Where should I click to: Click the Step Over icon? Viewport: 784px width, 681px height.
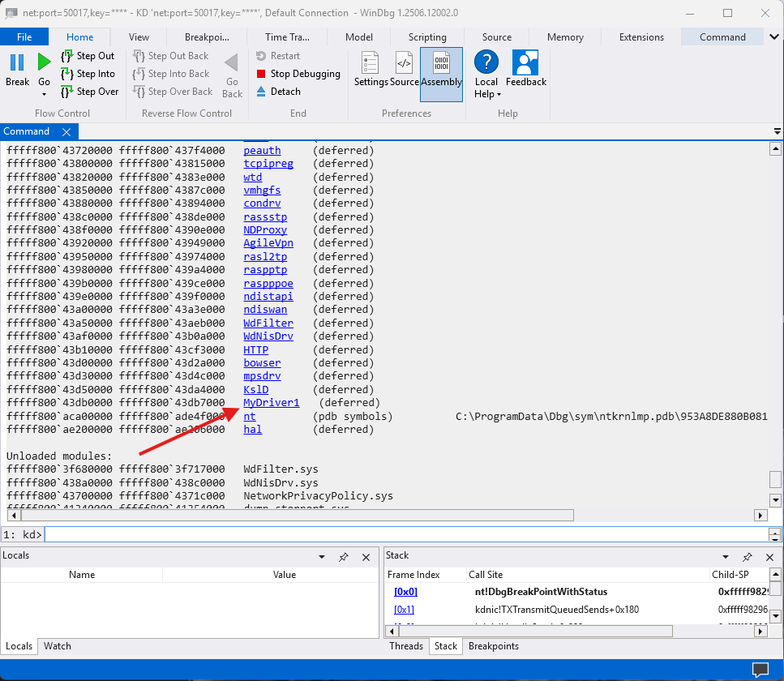(x=67, y=92)
